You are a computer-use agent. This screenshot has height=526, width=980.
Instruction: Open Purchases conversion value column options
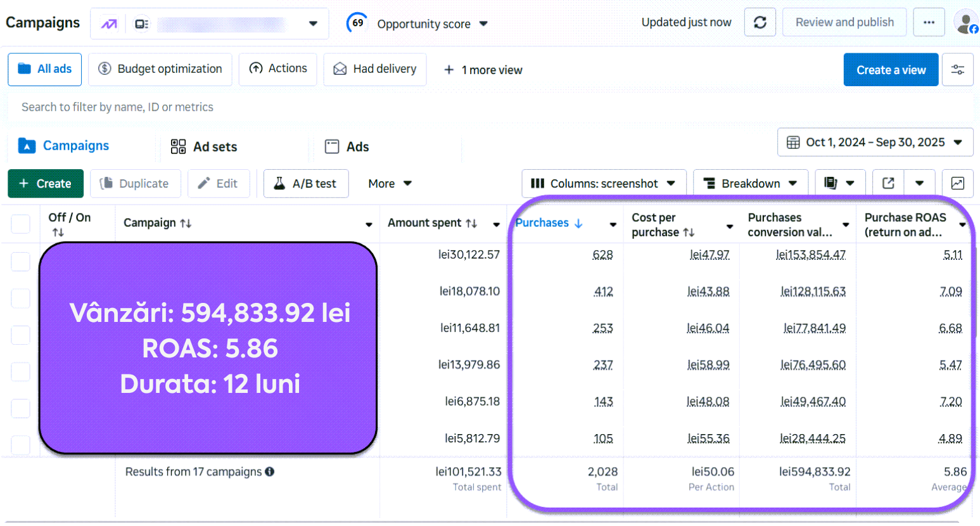(846, 225)
